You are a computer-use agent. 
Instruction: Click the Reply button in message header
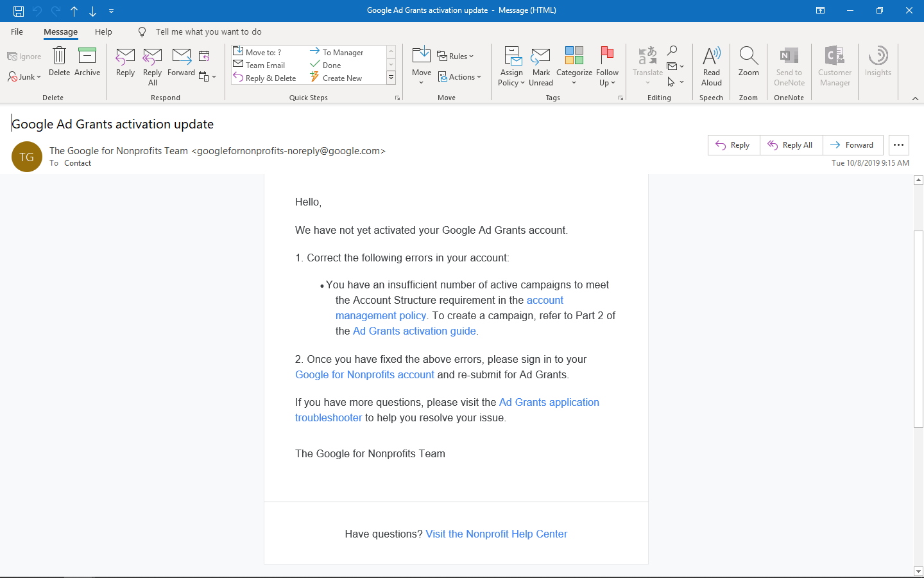click(x=733, y=145)
